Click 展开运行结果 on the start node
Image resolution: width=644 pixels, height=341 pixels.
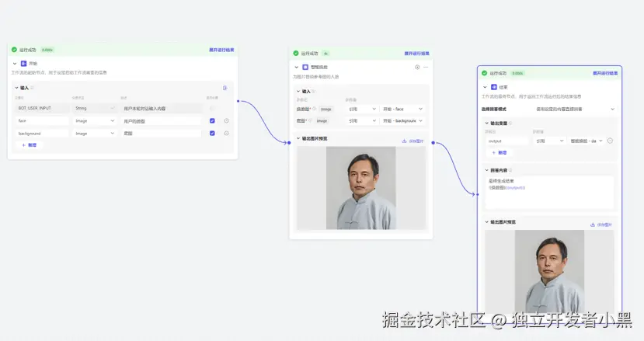(221, 50)
